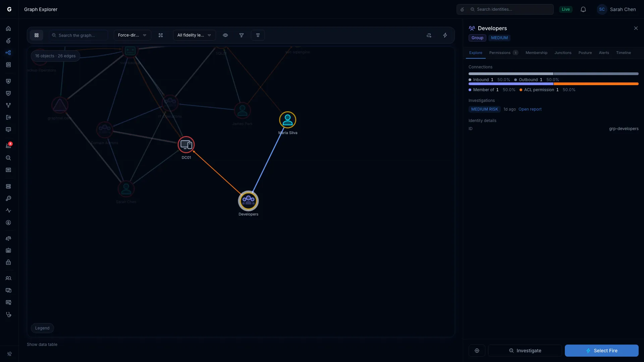
Task: Open the message report sidebar icon
Action: tap(8, 170)
